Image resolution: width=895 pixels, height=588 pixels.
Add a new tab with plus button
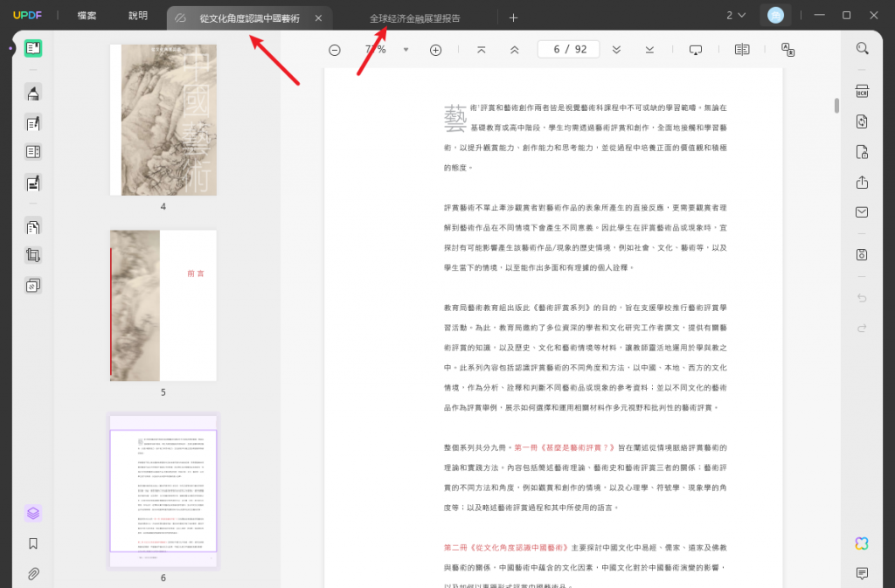[513, 18]
